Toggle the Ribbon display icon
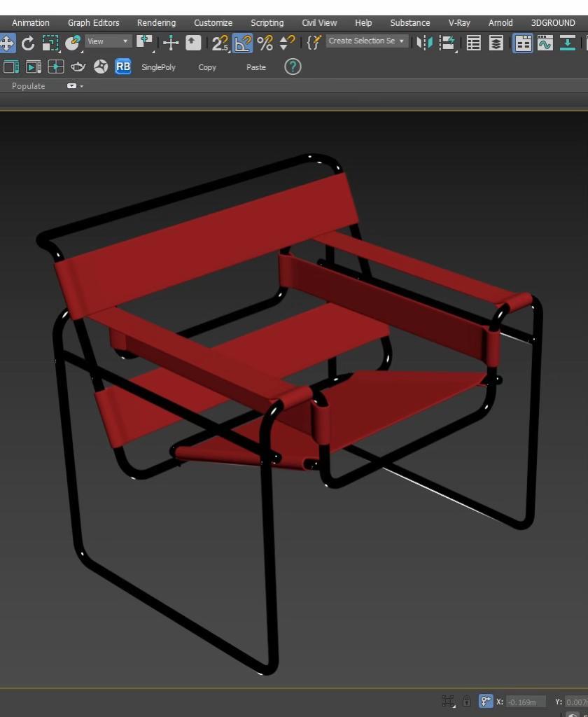Viewport: 588px width, 717px height. (x=523, y=43)
